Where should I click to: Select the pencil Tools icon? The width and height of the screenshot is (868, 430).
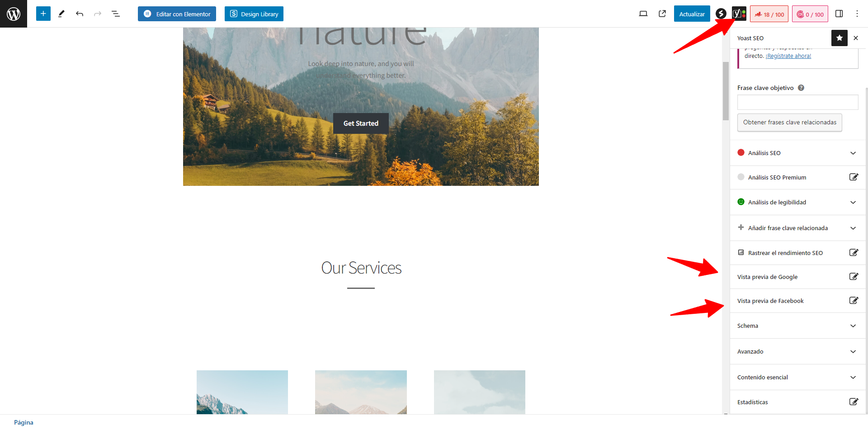[61, 14]
